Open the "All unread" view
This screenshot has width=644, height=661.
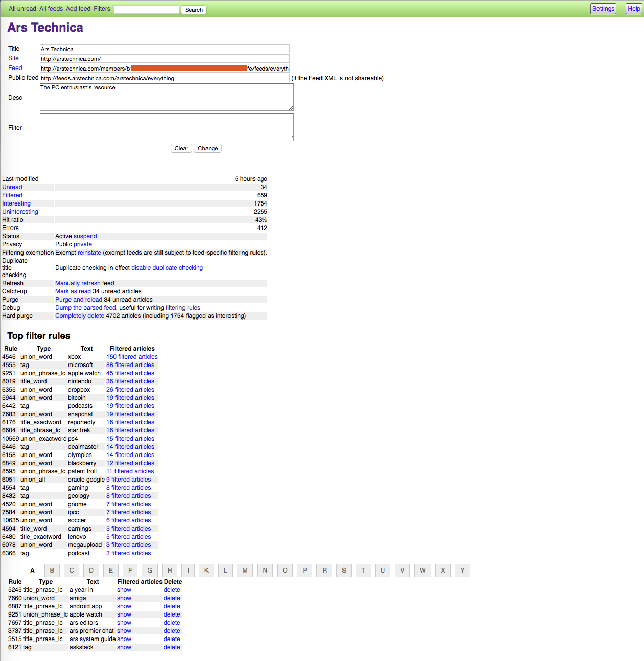22,9
